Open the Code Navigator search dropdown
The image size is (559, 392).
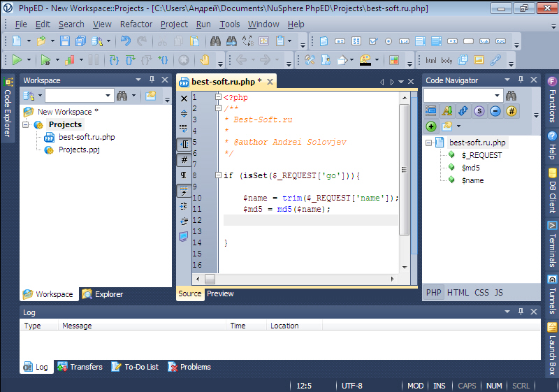pyautogui.click(x=497, y=95)
